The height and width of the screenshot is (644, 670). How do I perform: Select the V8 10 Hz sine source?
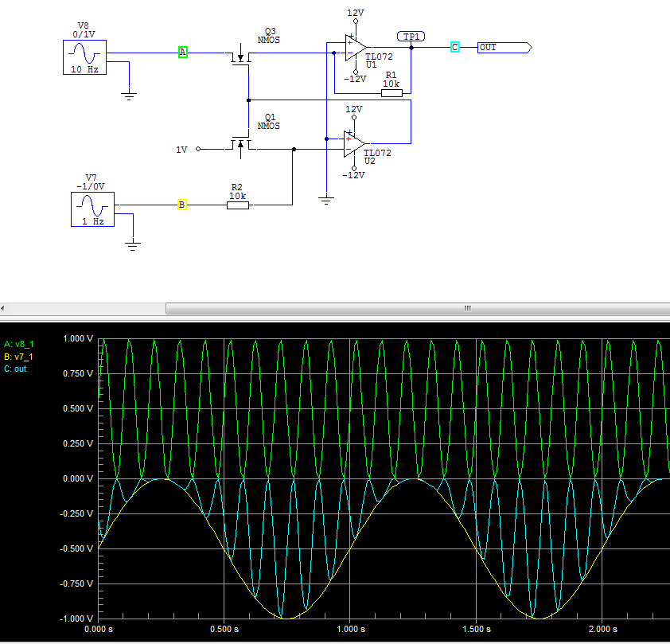(x=84, y=57)
